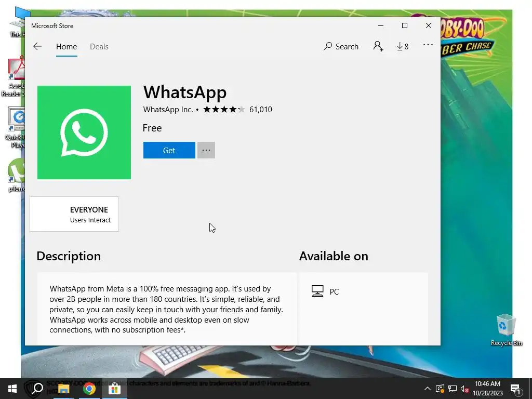Open more options next to Get
Image resolution: width=532 pixels, height=399 pixels.
pyautogui.click(x=206, y=150)
